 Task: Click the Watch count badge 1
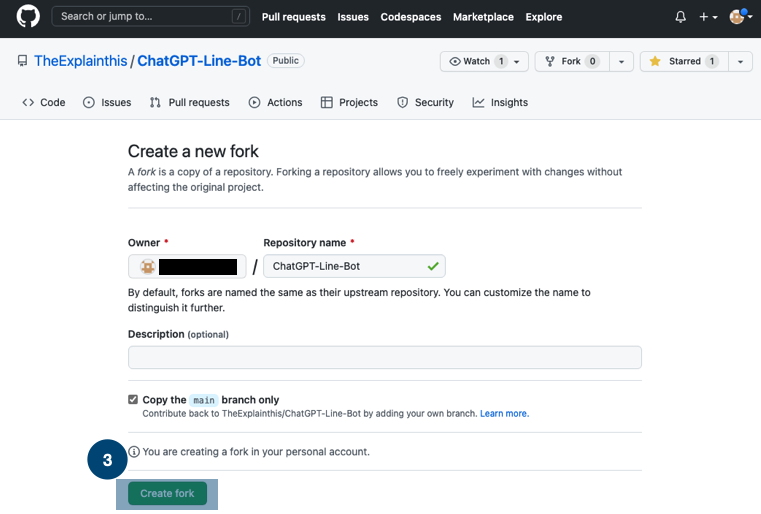[501, 62]
